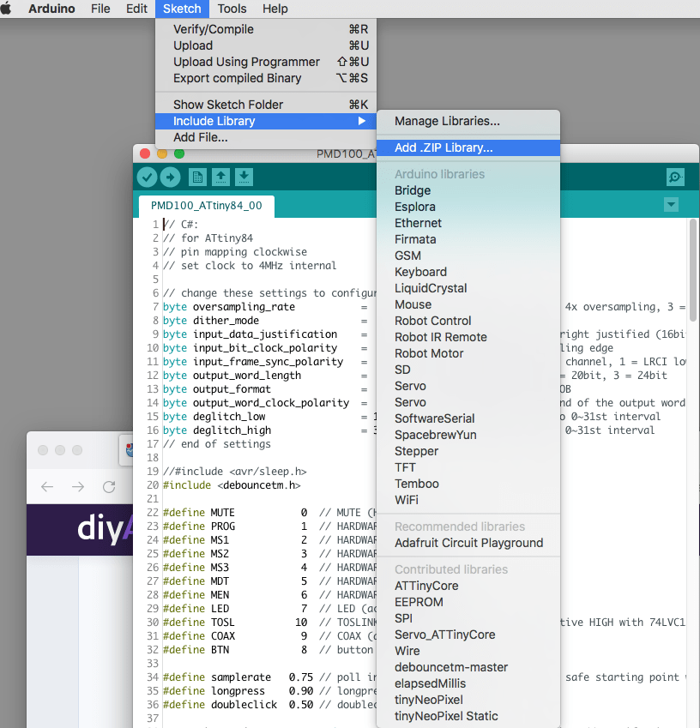Include the Temboo library
The height and width of the screenshot is (728, 700).
[468, 484]
